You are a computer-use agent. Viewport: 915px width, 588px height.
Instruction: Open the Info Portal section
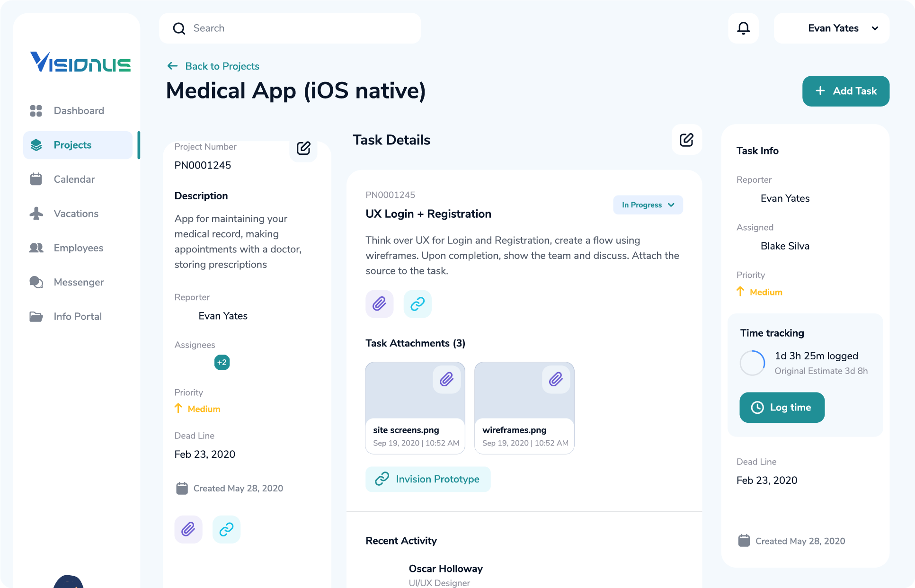(36, 316)
